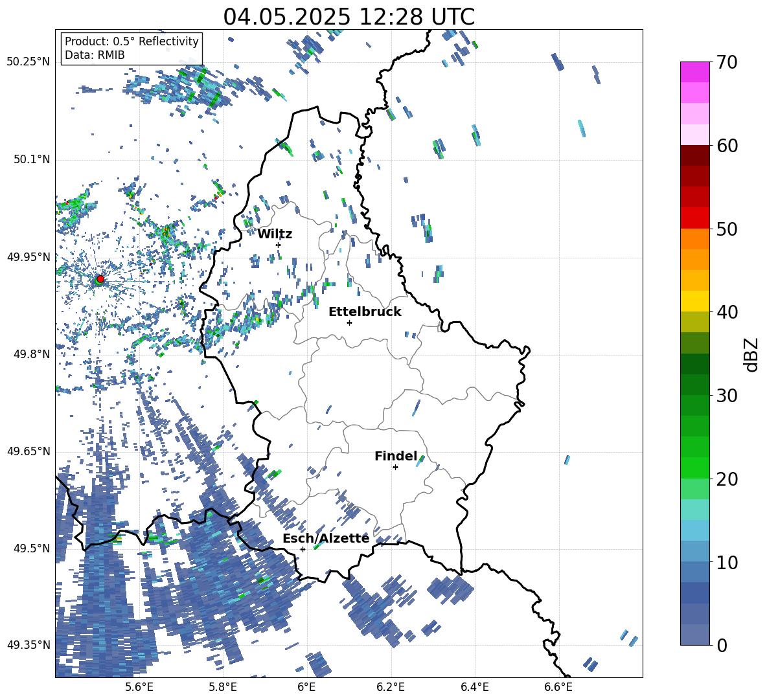
Task: Click the latitude label '49.65°N'
Action: 29,451
